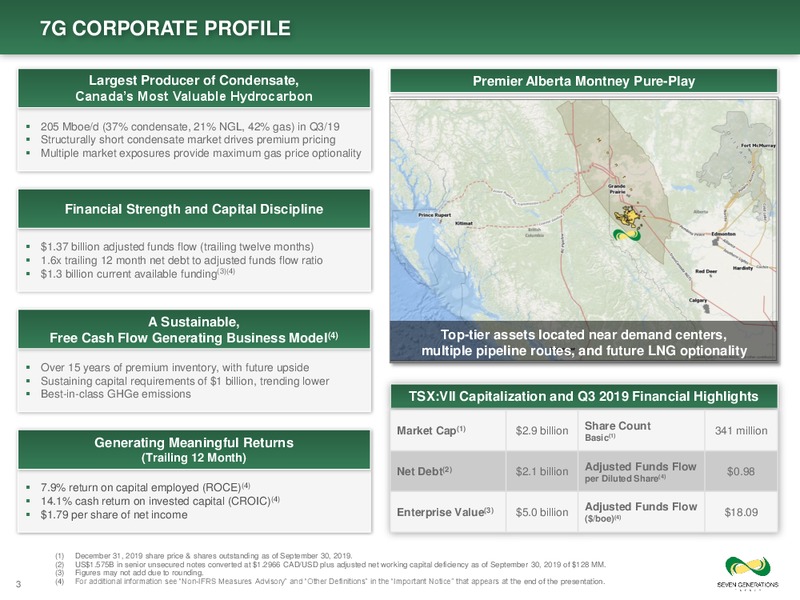This screenshot has width=800, height=600.
Task: Select 'Financial Strength and Capital Discipline' header
Action: [194, 209]
